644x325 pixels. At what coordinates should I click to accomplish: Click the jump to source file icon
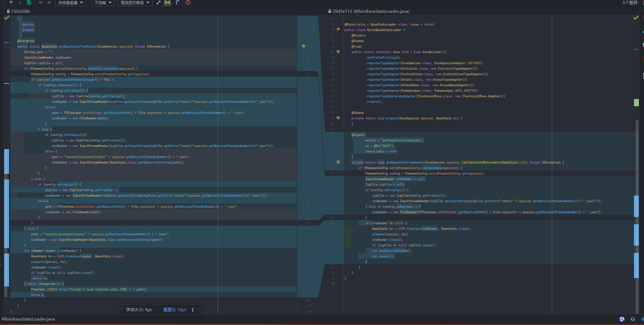click(29, 2)
